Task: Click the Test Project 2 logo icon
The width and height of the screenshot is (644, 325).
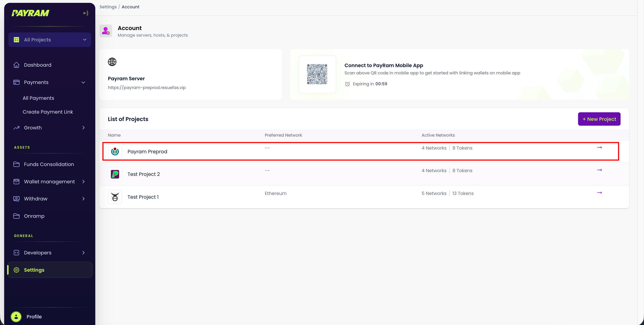Action: point(115,174)
